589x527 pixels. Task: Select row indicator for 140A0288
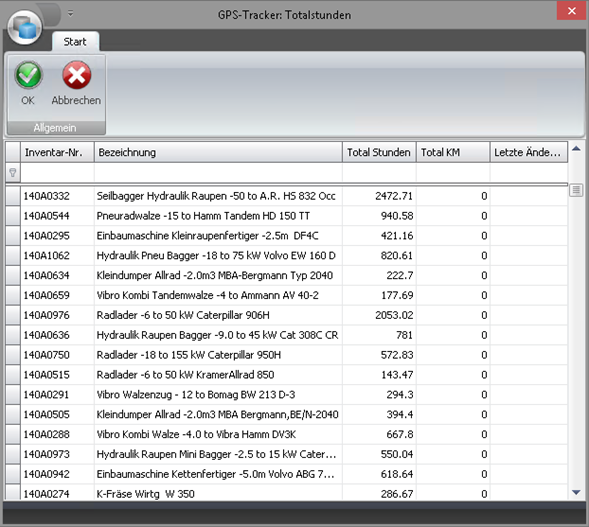[13, 434]
